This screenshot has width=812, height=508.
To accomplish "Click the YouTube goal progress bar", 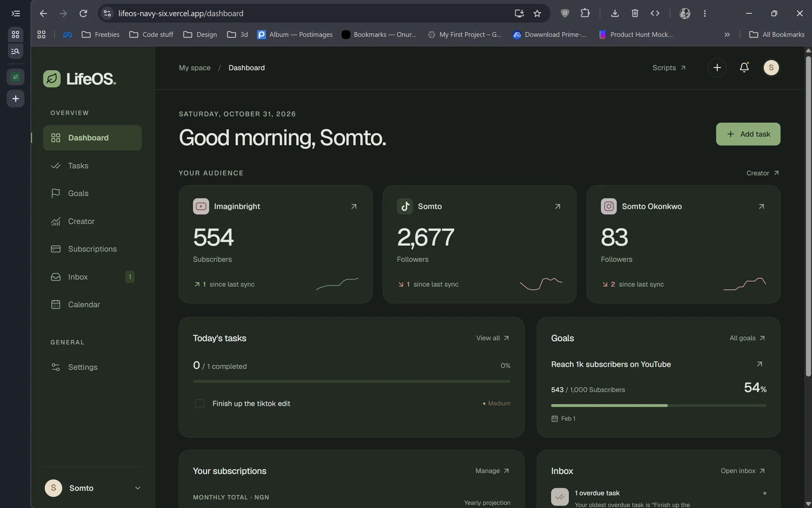I will tap(658, 405).
